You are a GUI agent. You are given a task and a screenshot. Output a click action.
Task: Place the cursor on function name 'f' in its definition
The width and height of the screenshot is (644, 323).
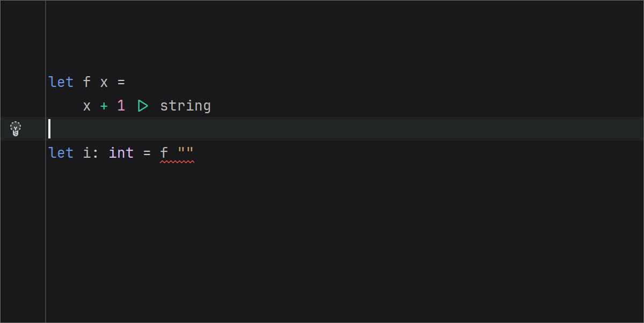tap(87, 82)
